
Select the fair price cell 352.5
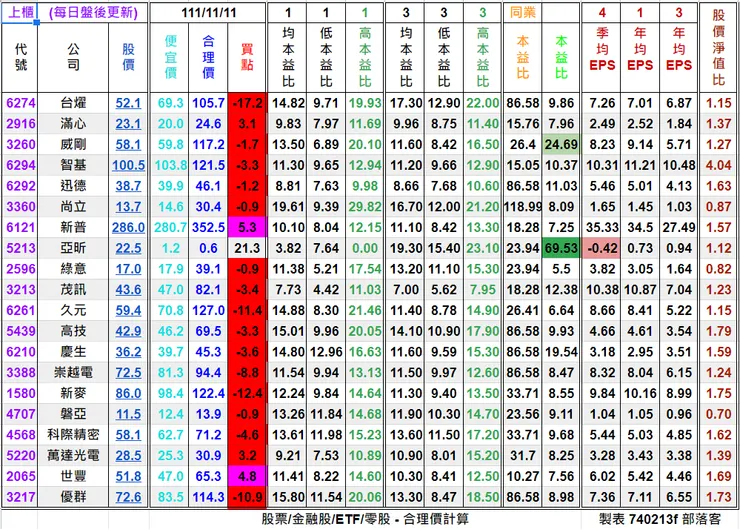point(208,227)
